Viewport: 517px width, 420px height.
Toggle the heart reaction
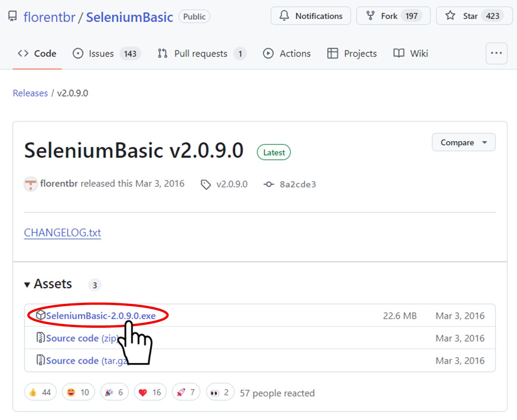pyautogui.click(x=150, y=392)
